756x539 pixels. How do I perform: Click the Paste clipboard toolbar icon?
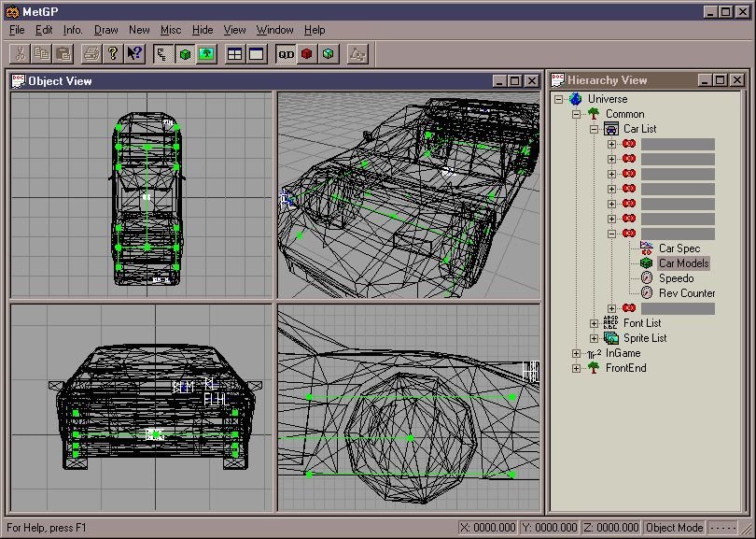click(x=63, y=53)
